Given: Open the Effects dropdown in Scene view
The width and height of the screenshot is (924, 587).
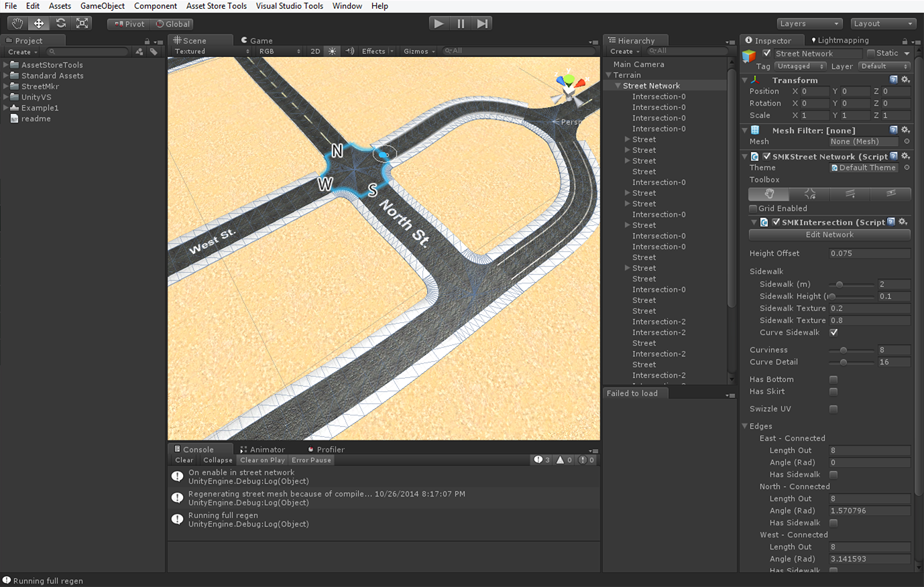Looking at the screenshot, I should [378, 51].
